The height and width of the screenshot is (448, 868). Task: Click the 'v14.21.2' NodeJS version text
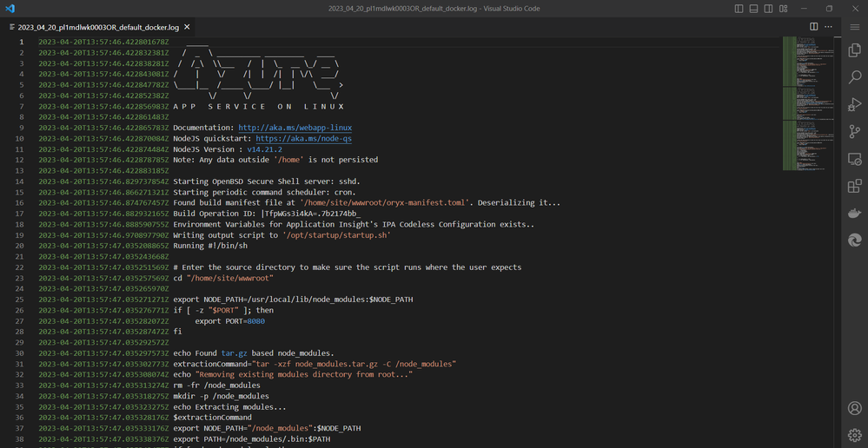pos(265,149)
